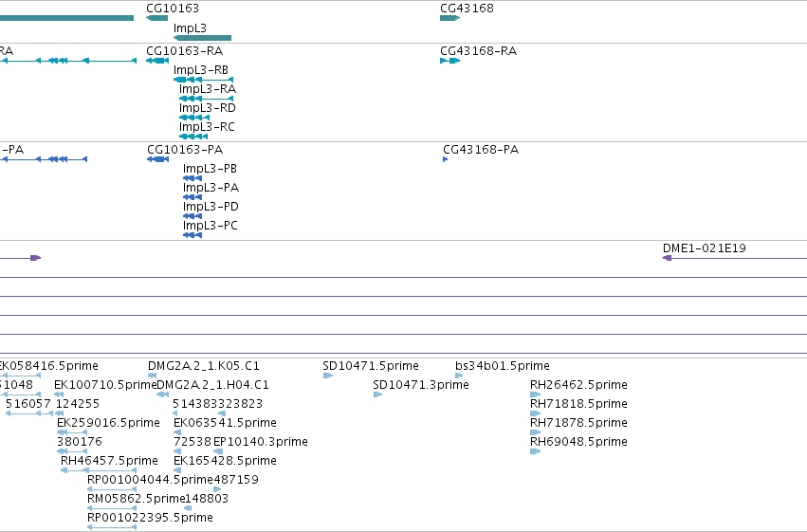Click the 380176 feature label
The width and height of the screenshot is (807, 532).
pyautogui.click(x=80, y=442)
